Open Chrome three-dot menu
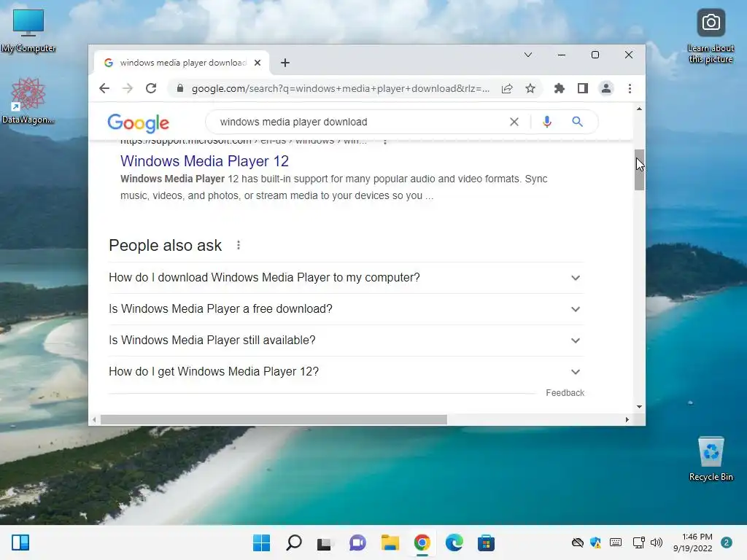 click(630, 88)
